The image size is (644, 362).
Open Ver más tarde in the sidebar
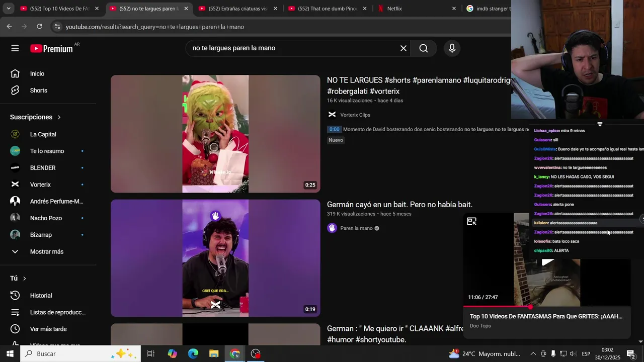(48, 329)
